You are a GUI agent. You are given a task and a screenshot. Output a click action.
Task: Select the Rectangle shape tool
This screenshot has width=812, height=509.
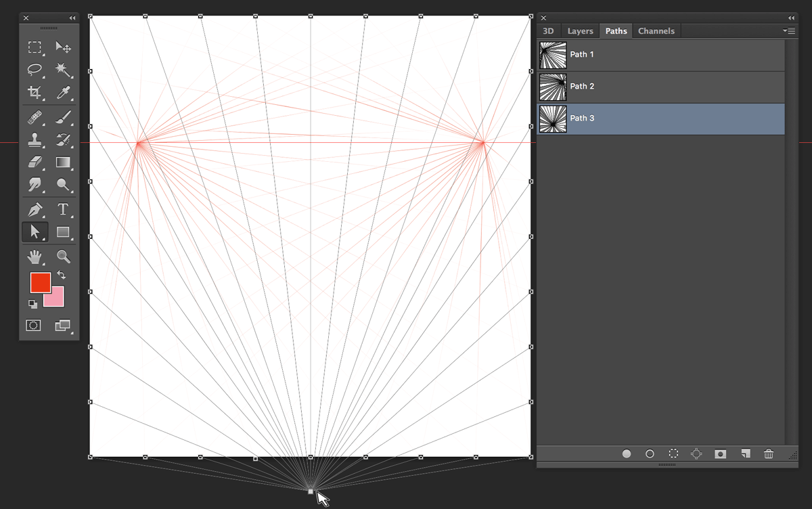pyautogui.click(x=64, y=232)
